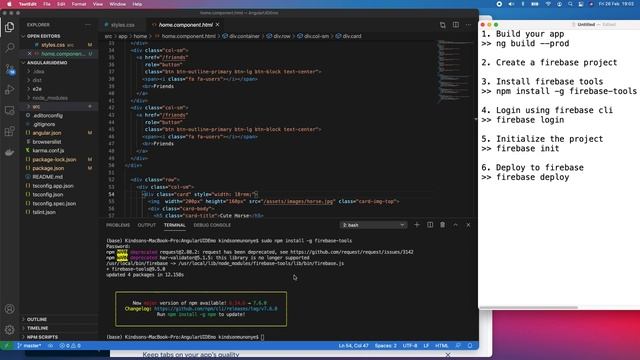
Task: Maximize the terminal panel with chevron
Action: pyautogui.click(x=456, y=225)
